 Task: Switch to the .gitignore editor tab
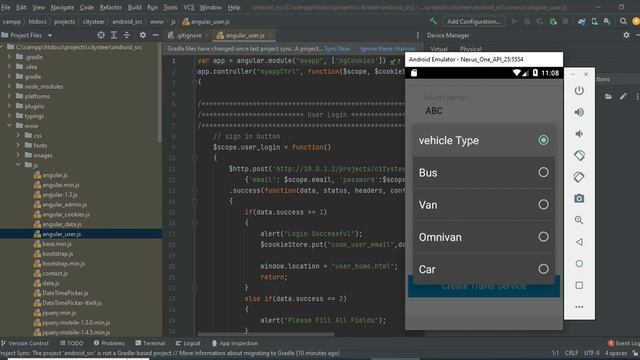click(186, 36)
